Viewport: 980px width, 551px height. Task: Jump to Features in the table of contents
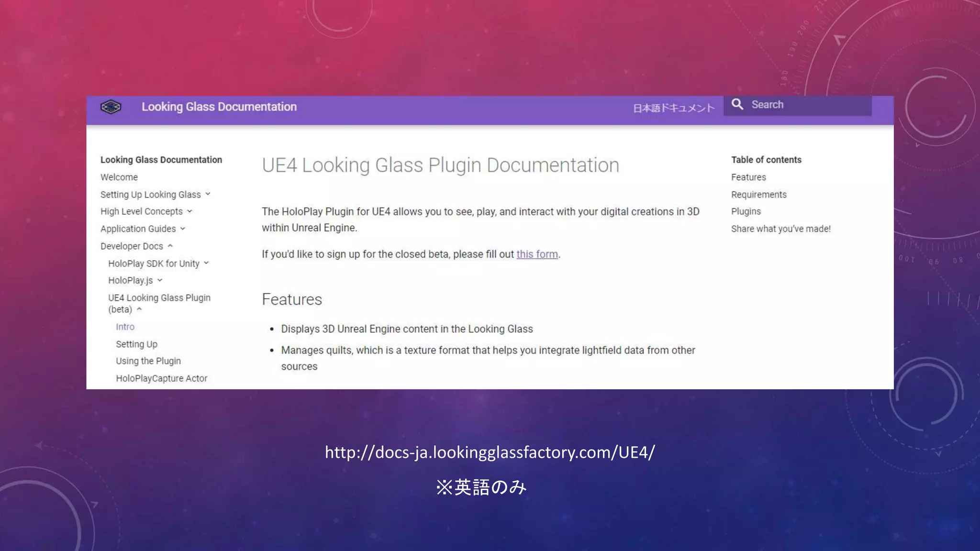[748, 177]
